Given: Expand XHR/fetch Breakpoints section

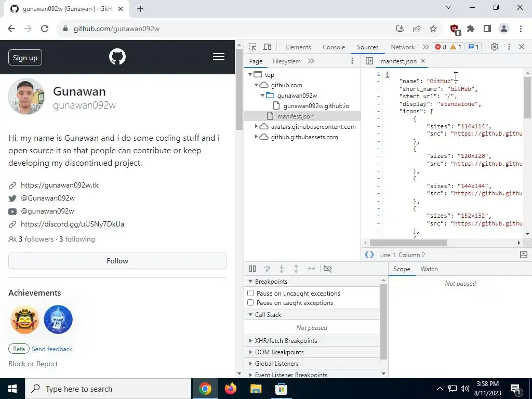Looking at the screenshot, I should coord(250,341).
